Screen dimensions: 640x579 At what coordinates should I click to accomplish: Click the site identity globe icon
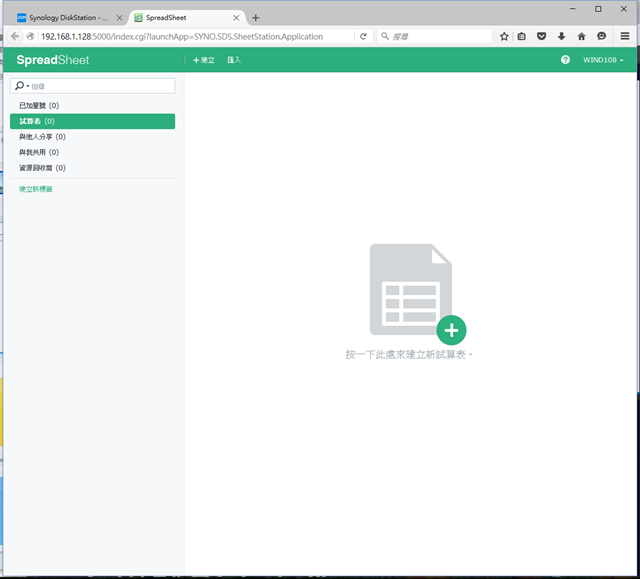30,36
